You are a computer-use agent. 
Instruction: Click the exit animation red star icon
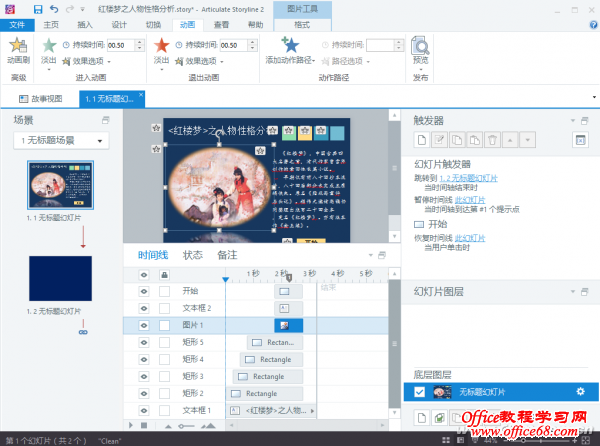pos(163,45)
